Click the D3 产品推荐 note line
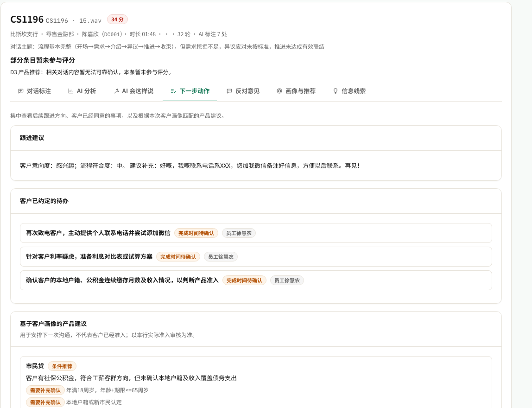The image size is (532, 408). pyautogui.click(x=91, y=72)
